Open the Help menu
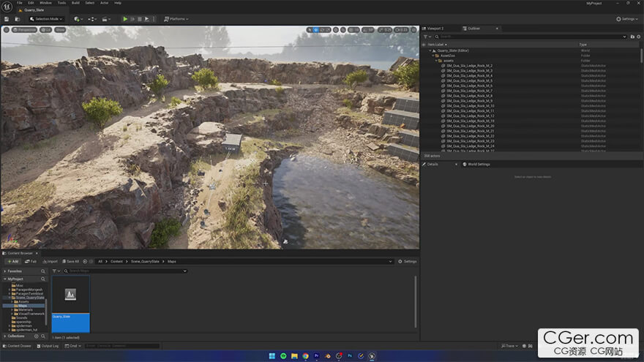 click(x=118, y=3)
